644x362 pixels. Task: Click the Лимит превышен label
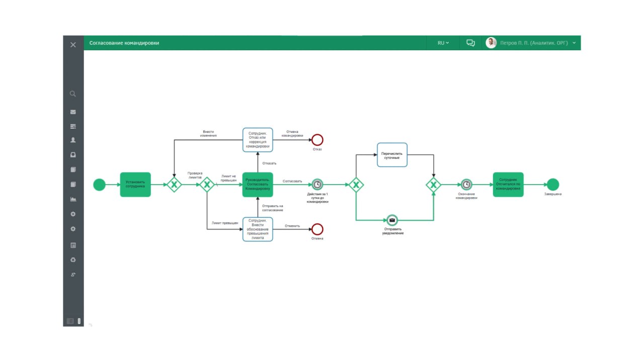click(225, 223)
